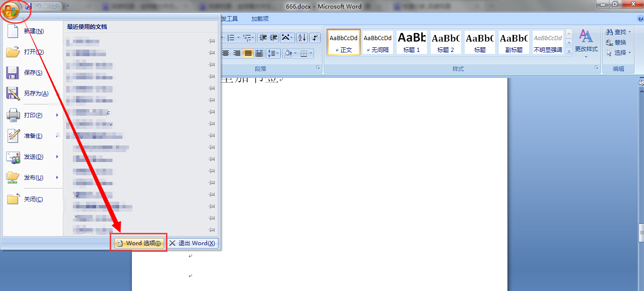The height and width of the screenshot is (291, 644).
Task: Click the round Office button
Action: [10, 10]
